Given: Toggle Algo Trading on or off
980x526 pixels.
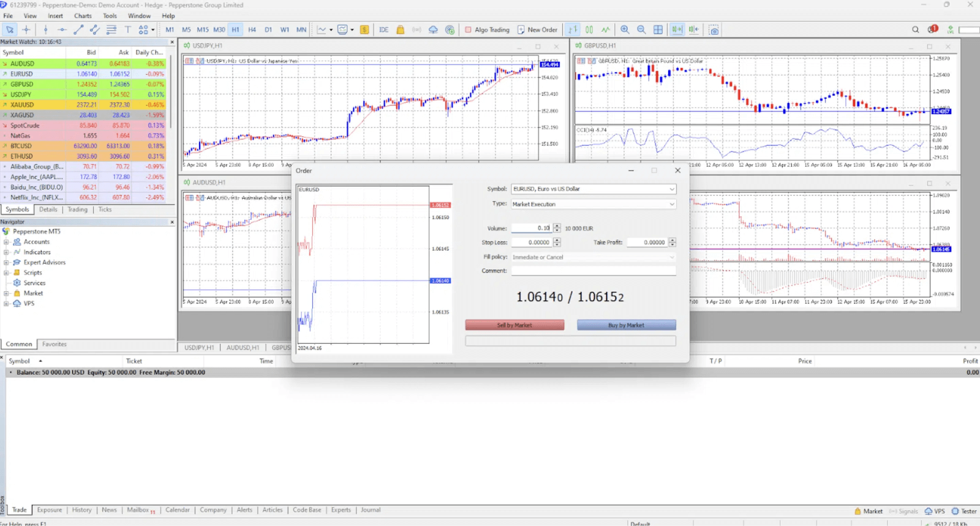Looking at the screenshot, I should pyautogui.click(x=487, y=29).
